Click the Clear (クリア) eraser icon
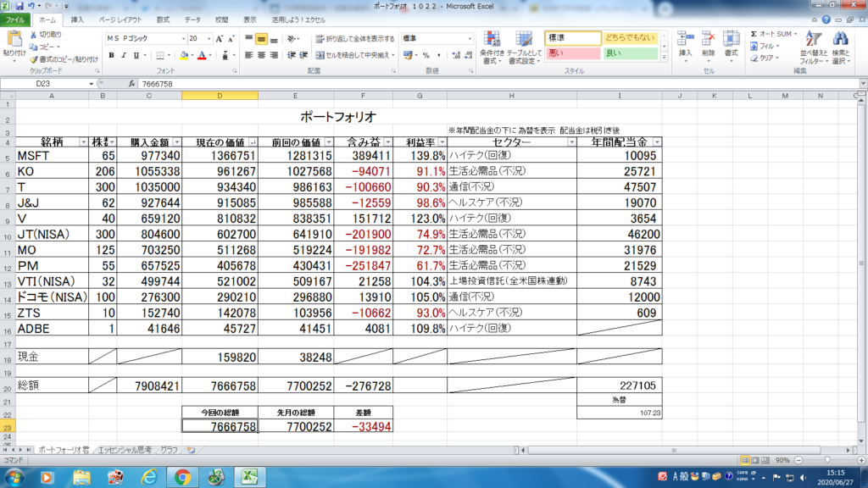The width and height of the screenshot is (868, 488). (x=754, y=58)
